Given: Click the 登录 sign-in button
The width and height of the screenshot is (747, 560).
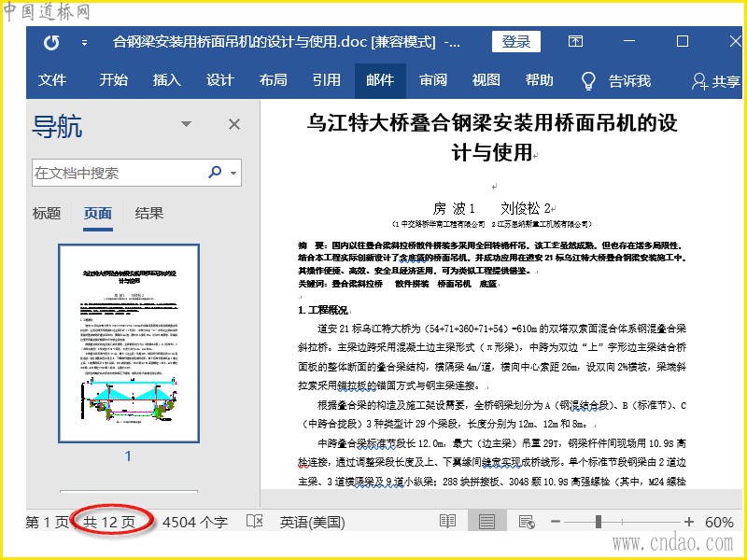Looking at the screenshot, I should click(x=516, y=42).
